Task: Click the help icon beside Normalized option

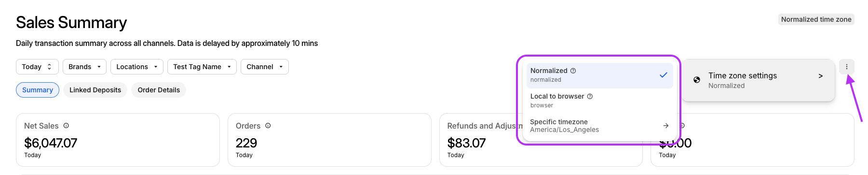Action: tap(573, 71)
